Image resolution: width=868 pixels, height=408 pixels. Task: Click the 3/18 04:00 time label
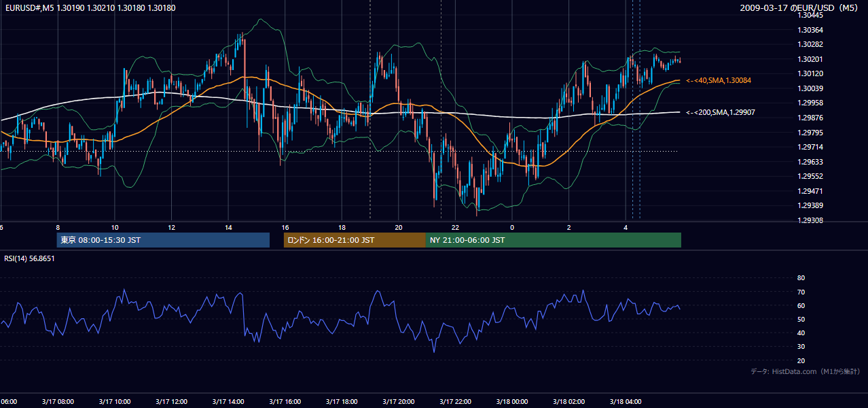click(x=626, y=401)
